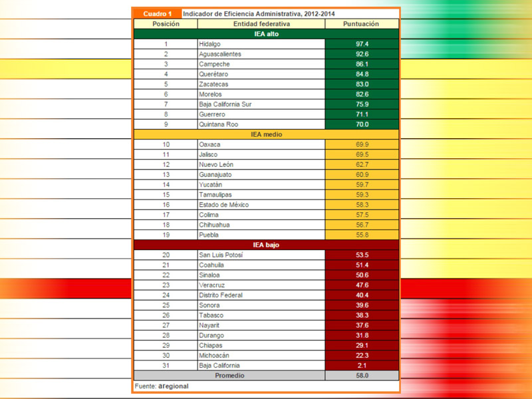Select the 'Distrito Federal' cell

pyautogui.click(x=261, y=295)
